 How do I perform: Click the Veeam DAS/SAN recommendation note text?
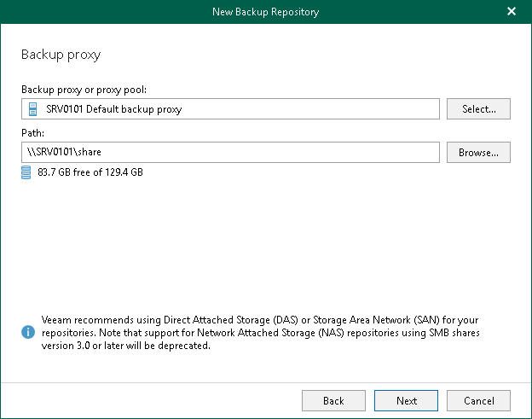(x=260, y=333)
